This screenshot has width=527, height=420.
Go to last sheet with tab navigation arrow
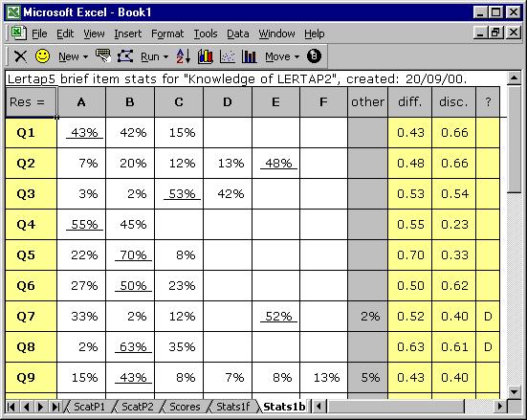(x=55, y=407)
